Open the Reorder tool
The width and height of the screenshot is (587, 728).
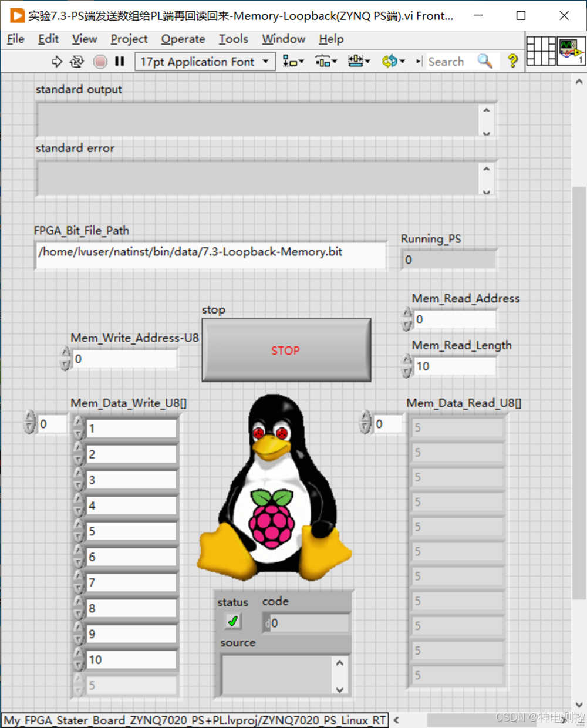pos(393,61)
